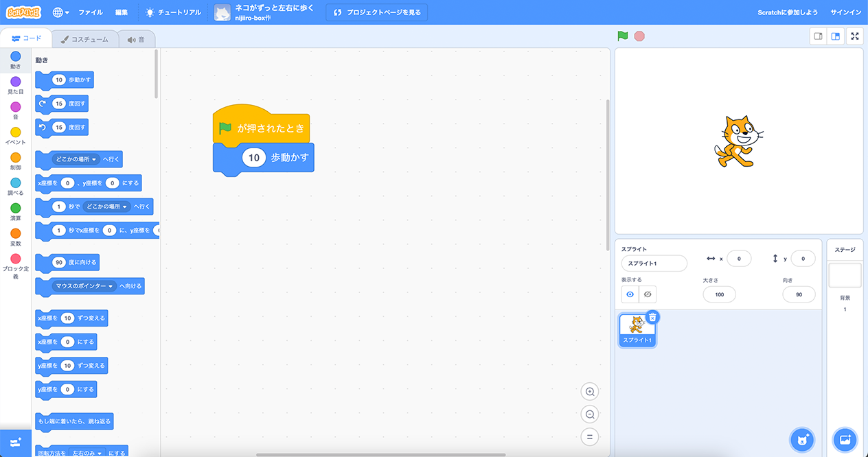Switch to the コスチューム tab
This screenshot has height=457, width=868.
click(x=84, y=39)
